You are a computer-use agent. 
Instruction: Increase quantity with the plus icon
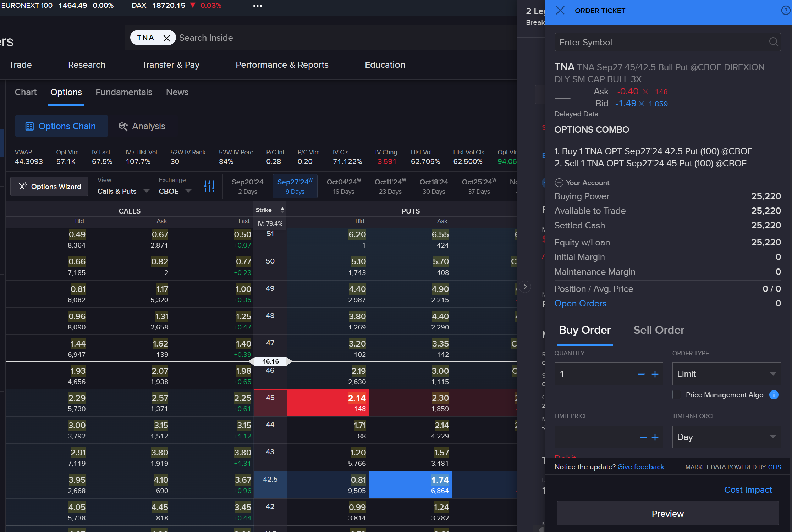(655, 374)
